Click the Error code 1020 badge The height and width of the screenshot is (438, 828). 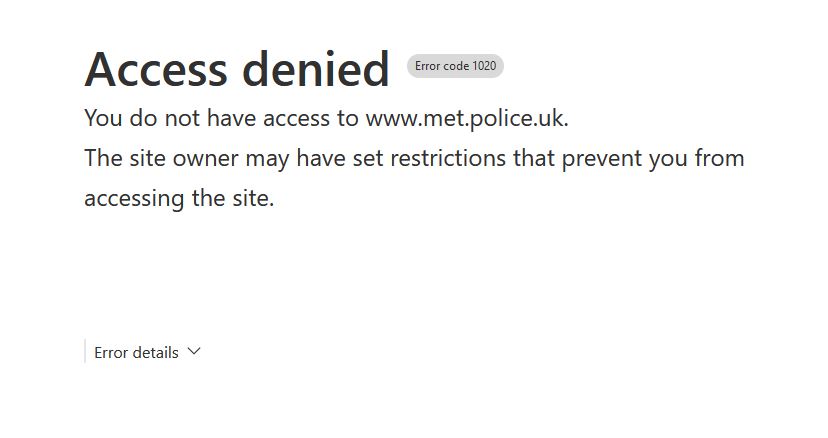(x=455, y=66)
